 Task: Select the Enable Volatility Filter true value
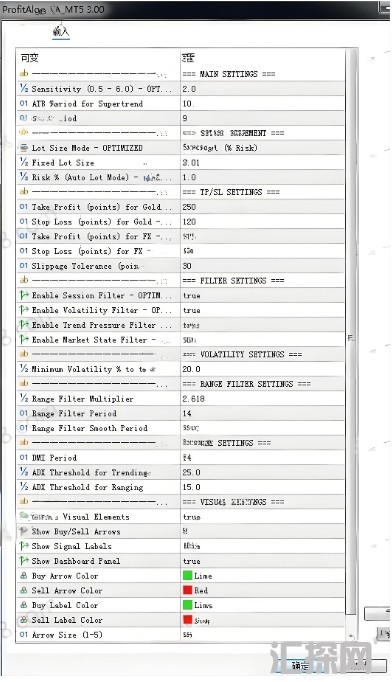pyautogui.click(x=191, y=310)
